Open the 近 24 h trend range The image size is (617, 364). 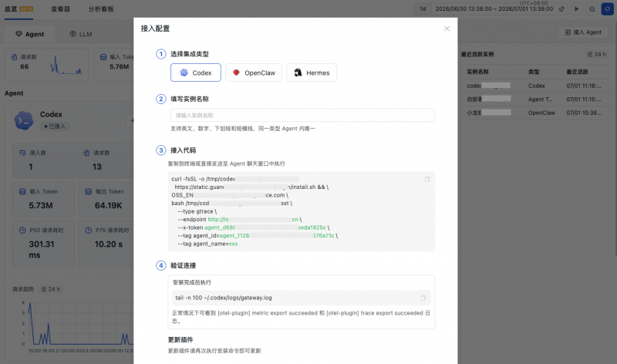click(x=50, y=289)
